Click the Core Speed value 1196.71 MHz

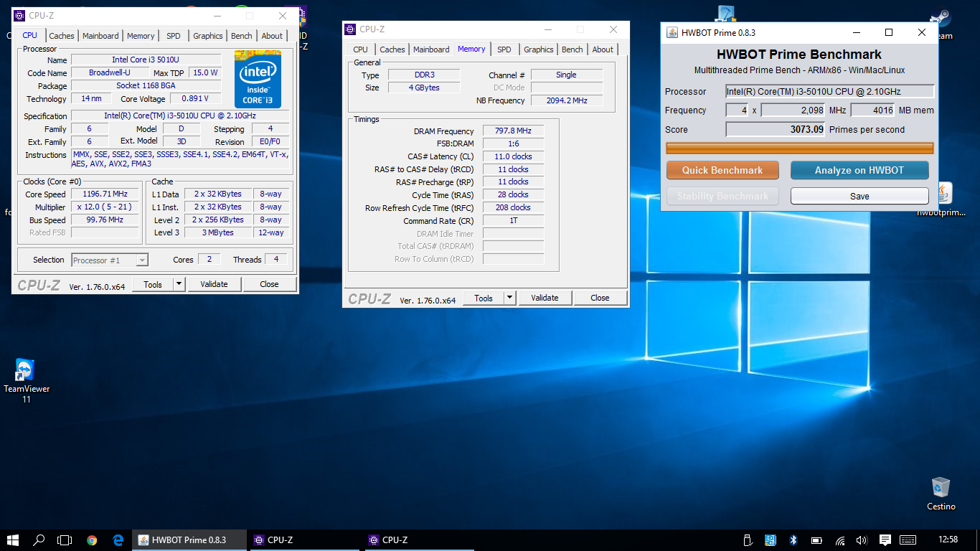coord(105,194)
